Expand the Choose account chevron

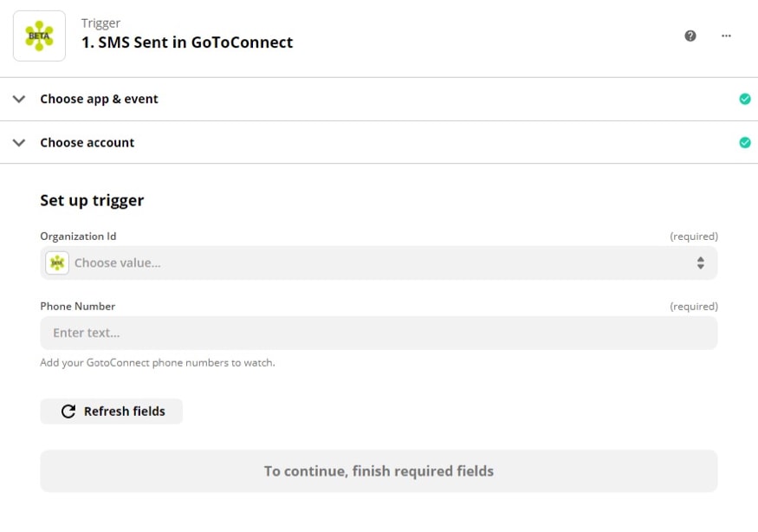tap(19, 142)
